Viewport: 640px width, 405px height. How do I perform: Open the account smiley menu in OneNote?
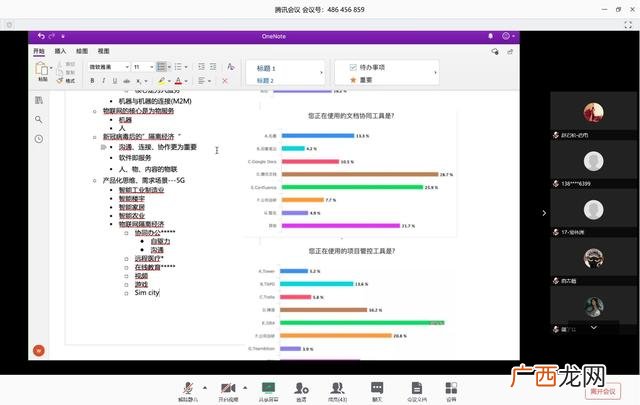click(506, 36)
